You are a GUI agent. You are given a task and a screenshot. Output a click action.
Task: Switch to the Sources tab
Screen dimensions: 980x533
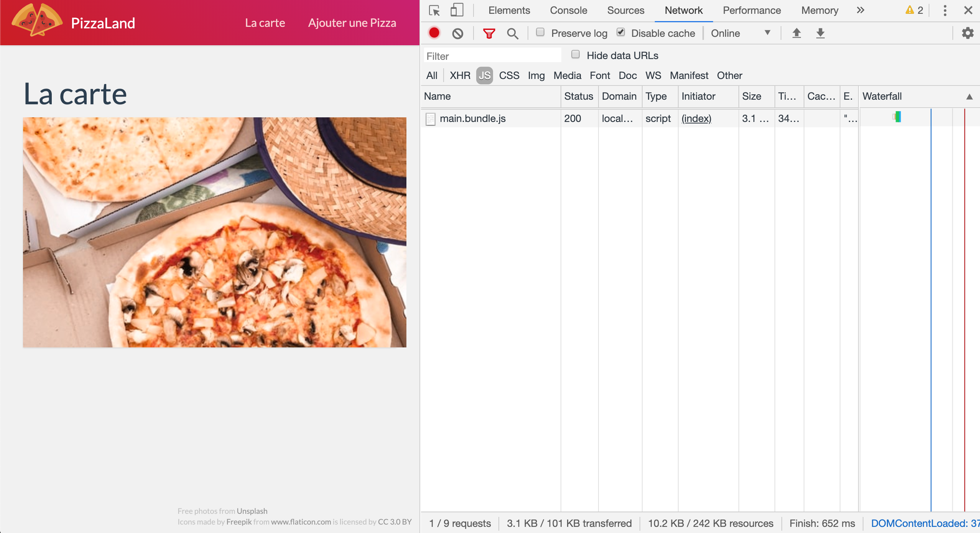[x=626, y=10]
